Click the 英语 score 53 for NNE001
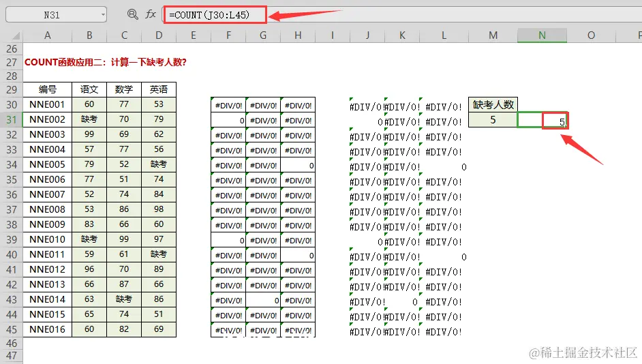The height and width of the screenshot is (364, 642). point(159,104)
